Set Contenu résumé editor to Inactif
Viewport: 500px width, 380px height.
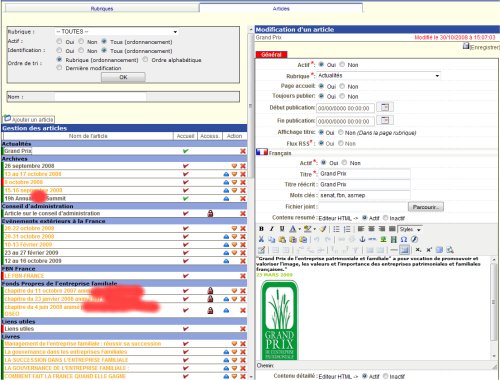[x=386, y=218]
